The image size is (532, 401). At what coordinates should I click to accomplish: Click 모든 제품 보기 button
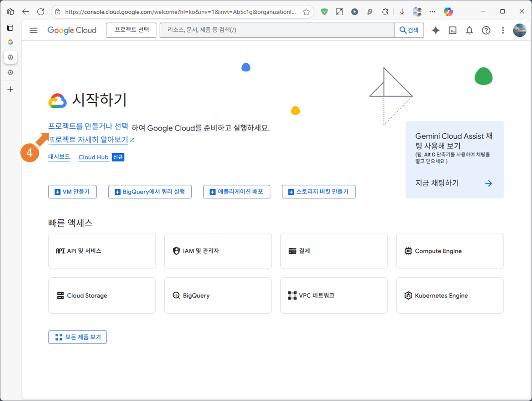77,337
